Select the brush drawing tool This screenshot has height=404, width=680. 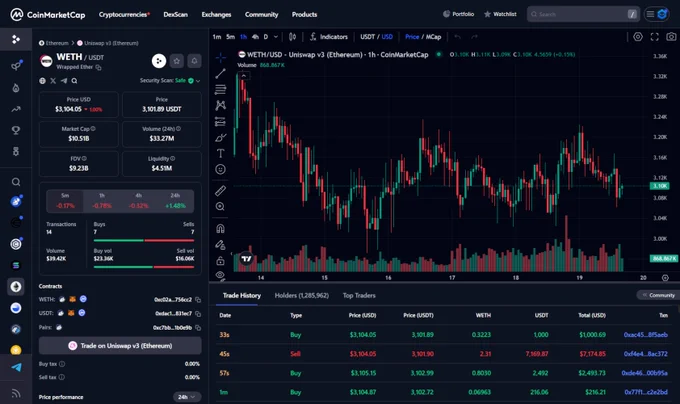(220, 138)
